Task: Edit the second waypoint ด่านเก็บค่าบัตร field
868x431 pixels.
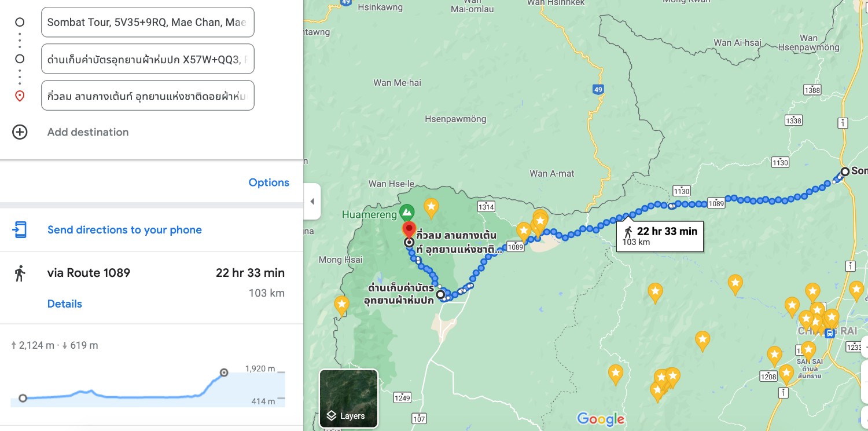Action: tap(148, 59)
